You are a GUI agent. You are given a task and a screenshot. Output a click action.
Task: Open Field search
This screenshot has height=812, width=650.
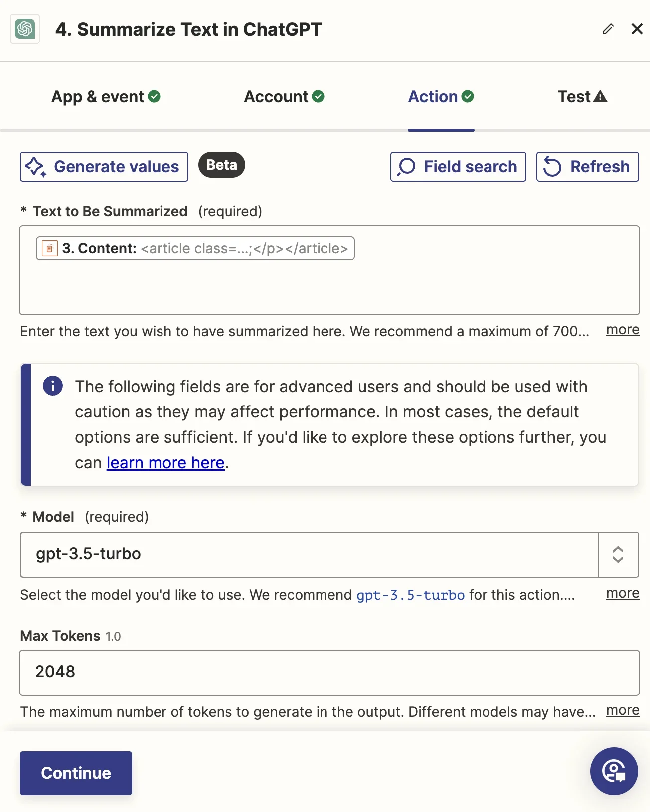click(458, 167)
